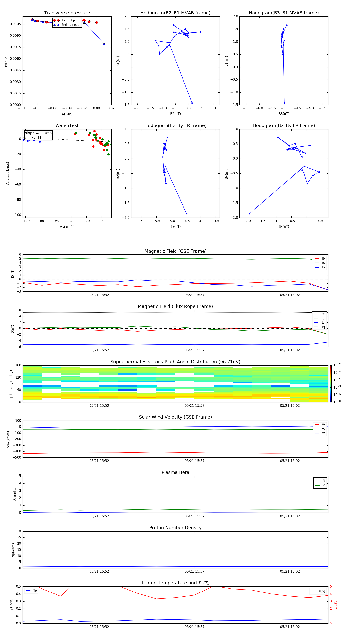Viewport: 351px width, 644px height.
Task: Click the "Magnetic Field (Flux Rope Frame)" title
Action: coord(175,307)
